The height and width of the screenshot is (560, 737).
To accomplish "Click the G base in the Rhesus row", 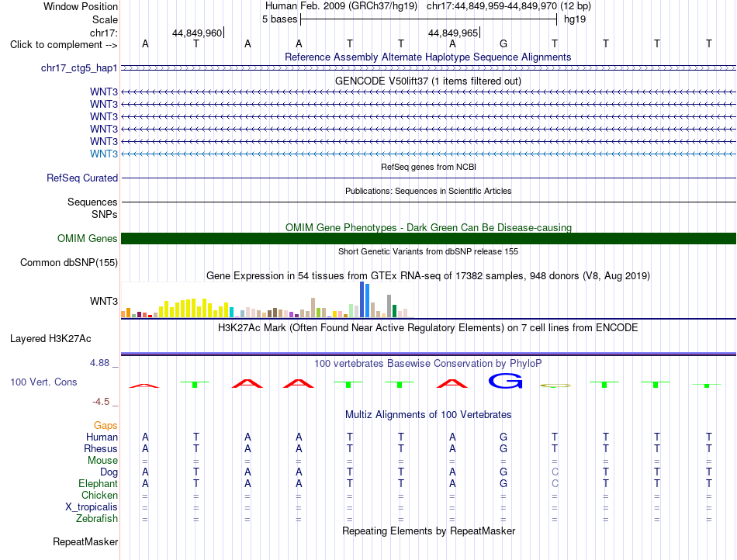I will pos(503,448).
